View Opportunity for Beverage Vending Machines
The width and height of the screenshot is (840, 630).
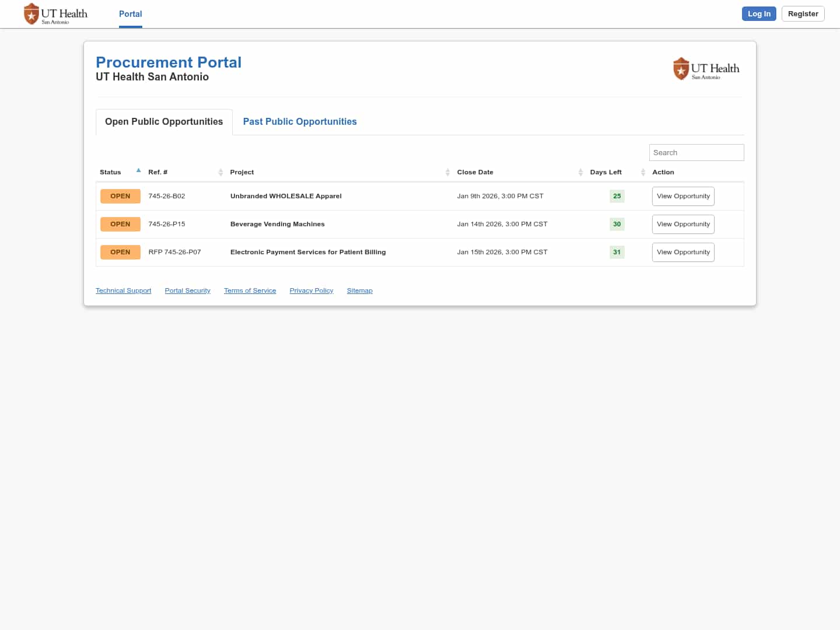click(683, 224)
